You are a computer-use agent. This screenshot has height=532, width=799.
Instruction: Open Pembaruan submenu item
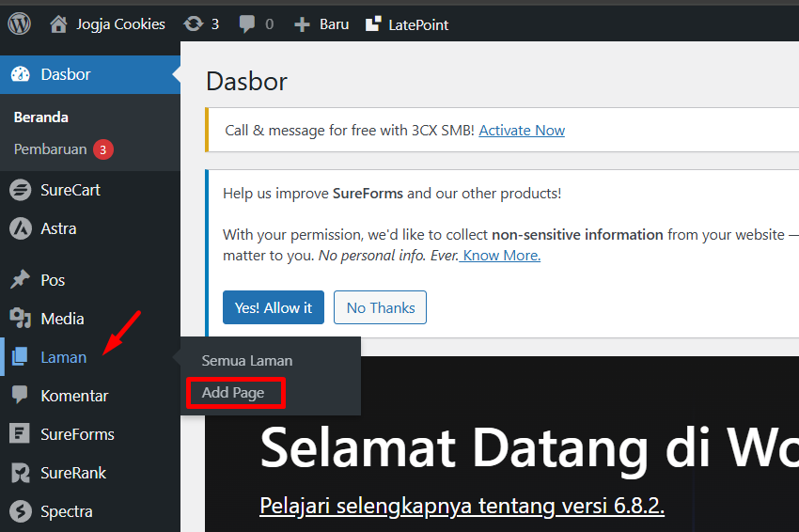(x=50, y=149)
